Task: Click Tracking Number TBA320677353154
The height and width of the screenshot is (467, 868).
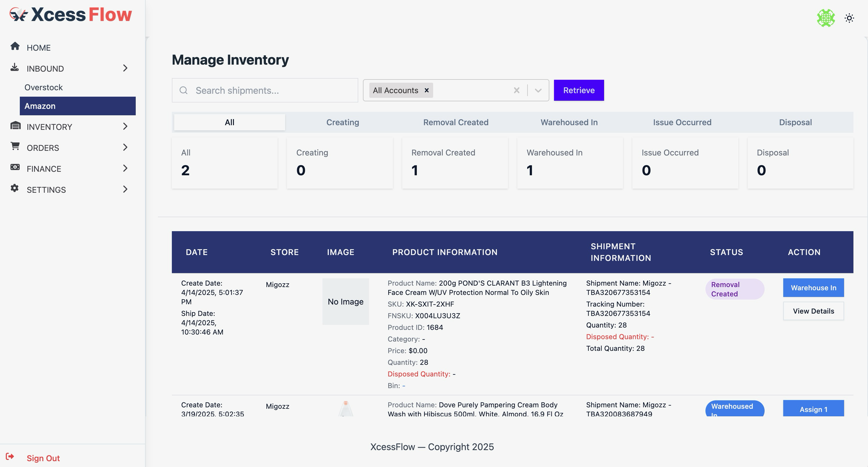Action: point(618,309)
